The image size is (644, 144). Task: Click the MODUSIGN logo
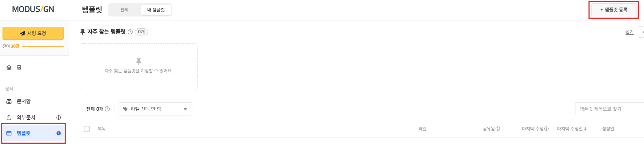[x=33, y=9]
